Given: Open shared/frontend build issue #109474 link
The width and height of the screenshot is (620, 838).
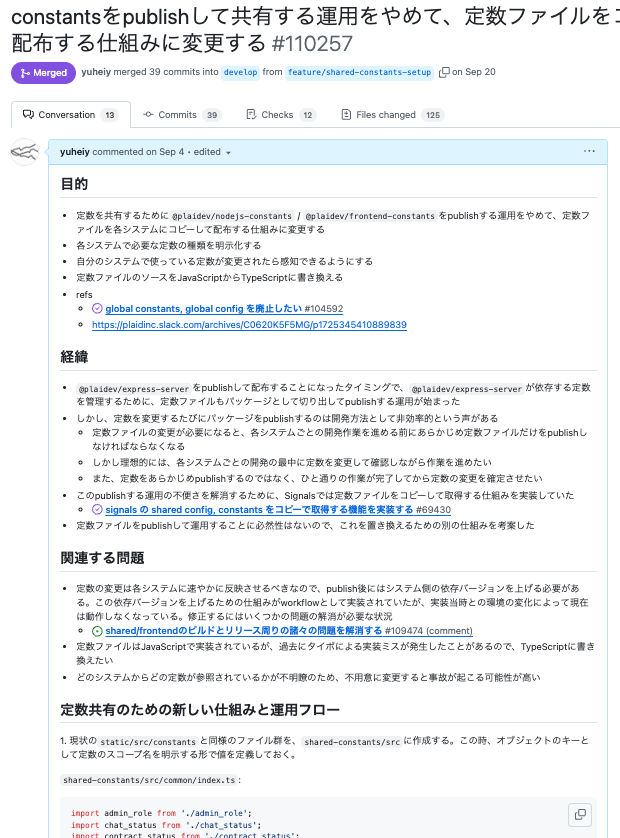Looking at the screenshot, I should (289, 631).
